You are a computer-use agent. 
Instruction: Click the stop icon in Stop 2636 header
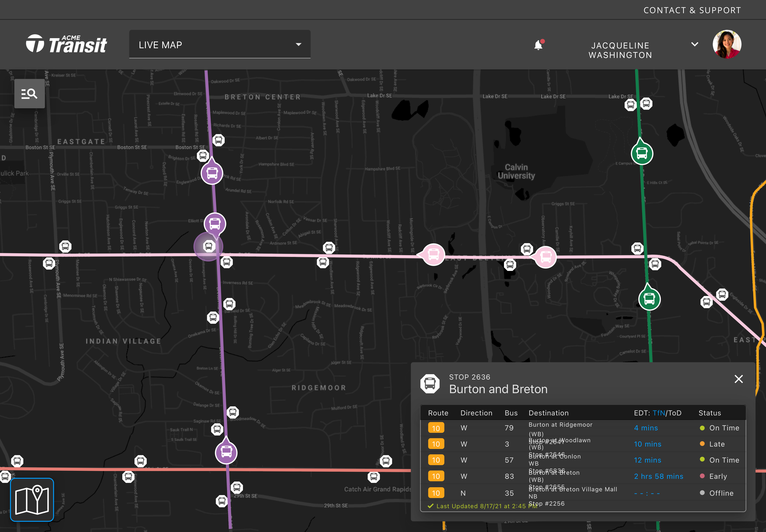[430, 384]
